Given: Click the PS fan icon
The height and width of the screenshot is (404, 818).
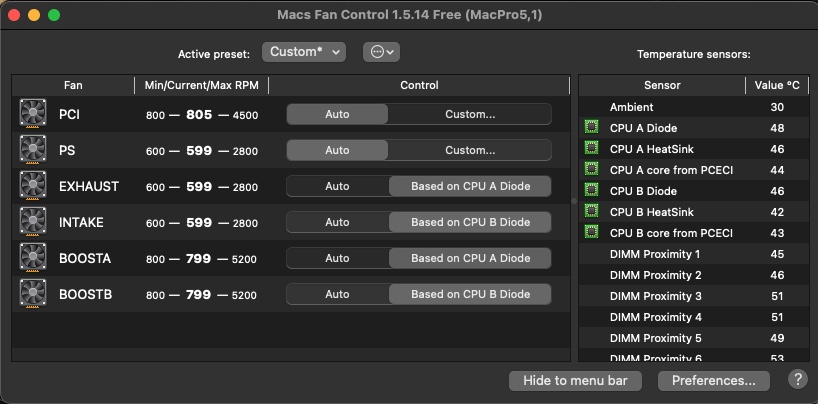Looking at the screenshot, I should click(x=33, y=149).
